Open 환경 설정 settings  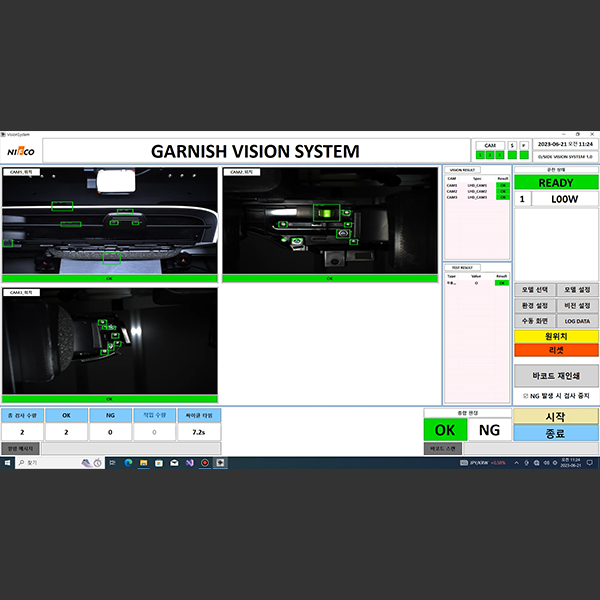534,305
